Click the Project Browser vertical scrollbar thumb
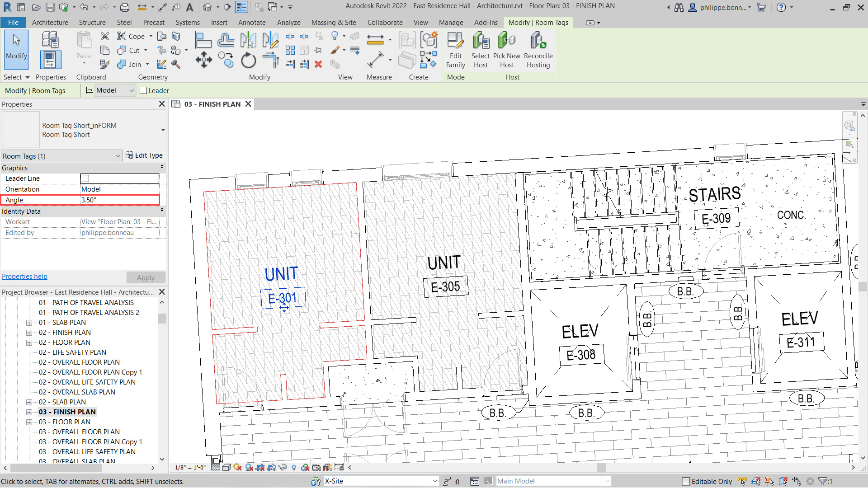Screen dimensions: 868x488 pyautogui.click(x=162, y=318)
